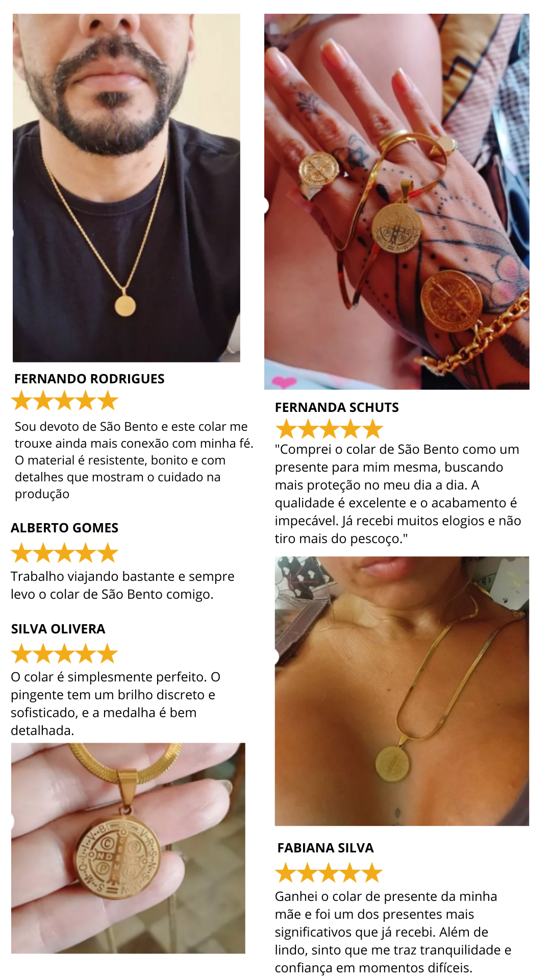Open Fabiana Silva's necklace on chest photo
Screen dimensions: 551x980
pos(402,691)
